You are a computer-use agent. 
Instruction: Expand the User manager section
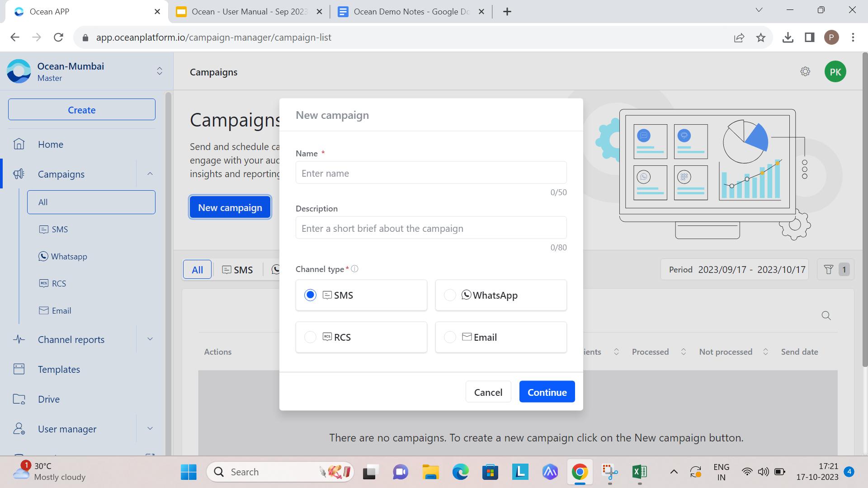(150, 429)
